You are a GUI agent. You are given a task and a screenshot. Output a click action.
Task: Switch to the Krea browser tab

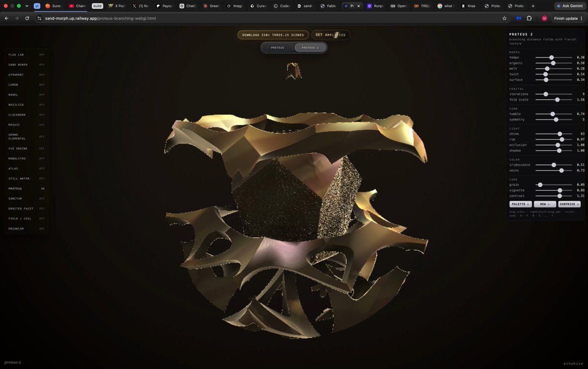(x=468, y=6)
